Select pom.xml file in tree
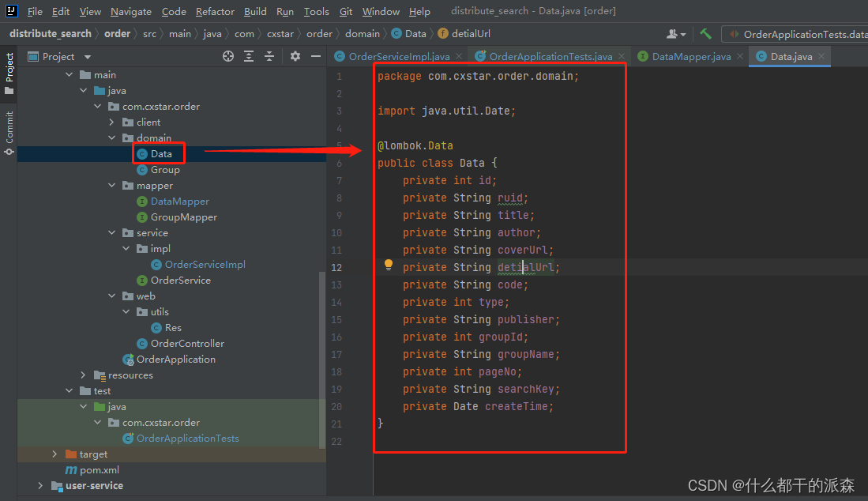868x501 pixels. point(99,470)
